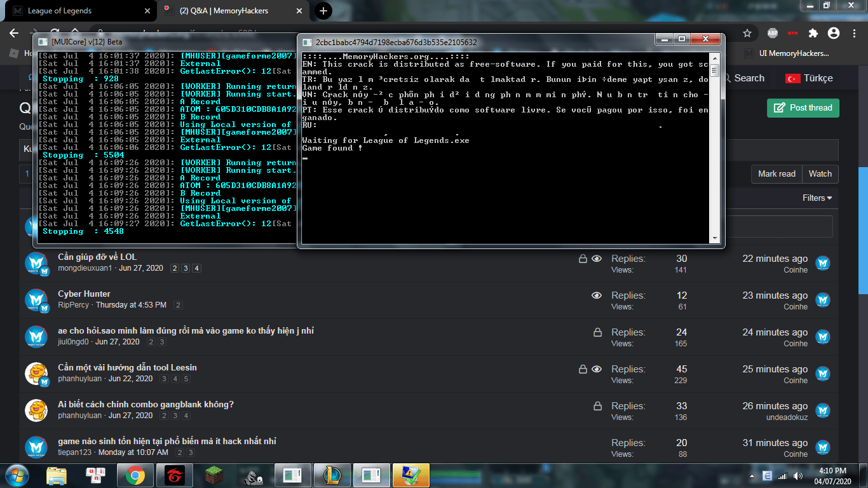Open Minecraft from the taskbar

click(x=214, y=475)
